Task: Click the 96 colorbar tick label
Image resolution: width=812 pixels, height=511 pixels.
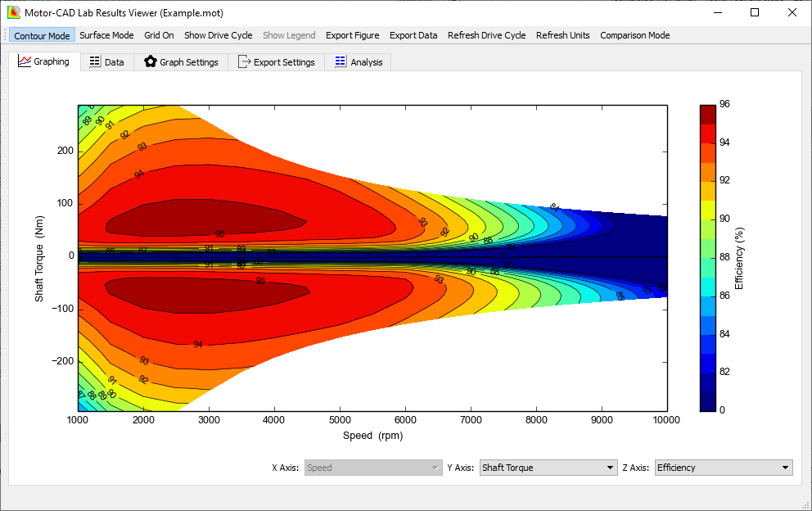Action: [724, 104]
